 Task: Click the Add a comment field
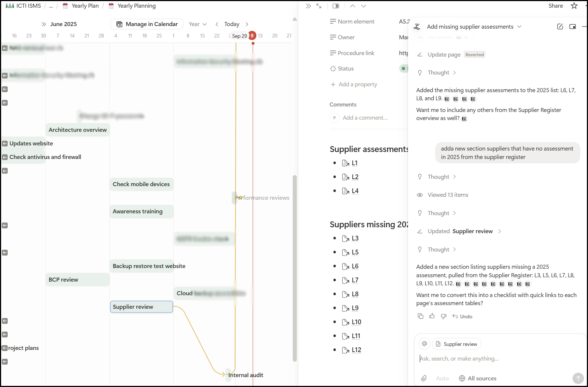[365, 118]
